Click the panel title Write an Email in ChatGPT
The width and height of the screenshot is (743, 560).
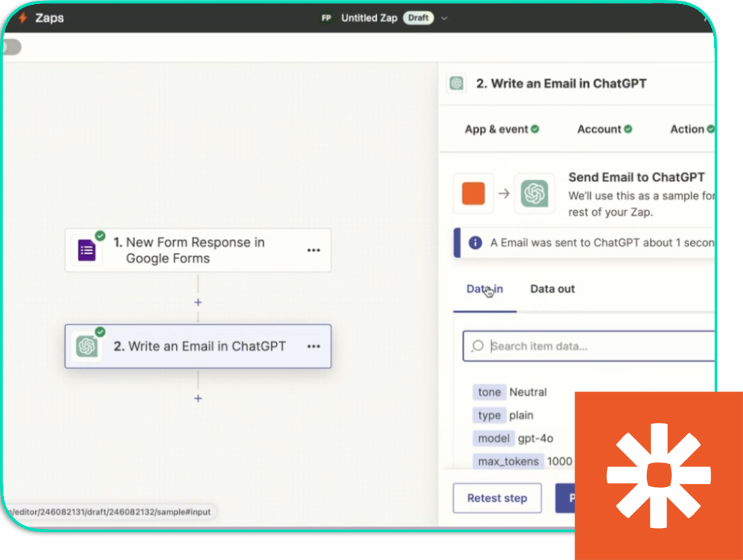pos(561,83)
